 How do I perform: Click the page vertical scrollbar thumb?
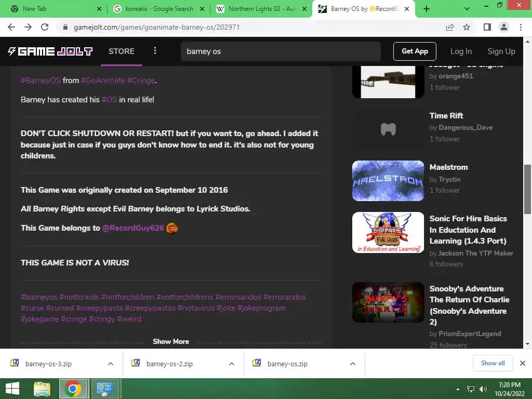[527, 189]
